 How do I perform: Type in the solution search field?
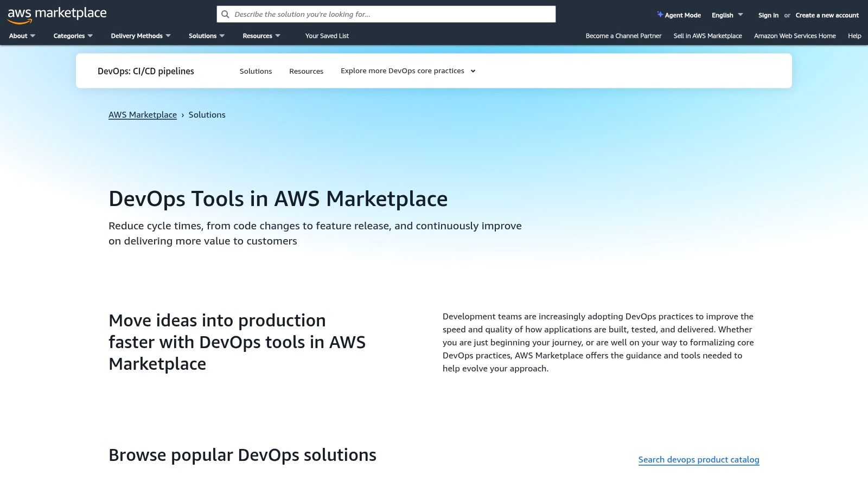[391, 15]
